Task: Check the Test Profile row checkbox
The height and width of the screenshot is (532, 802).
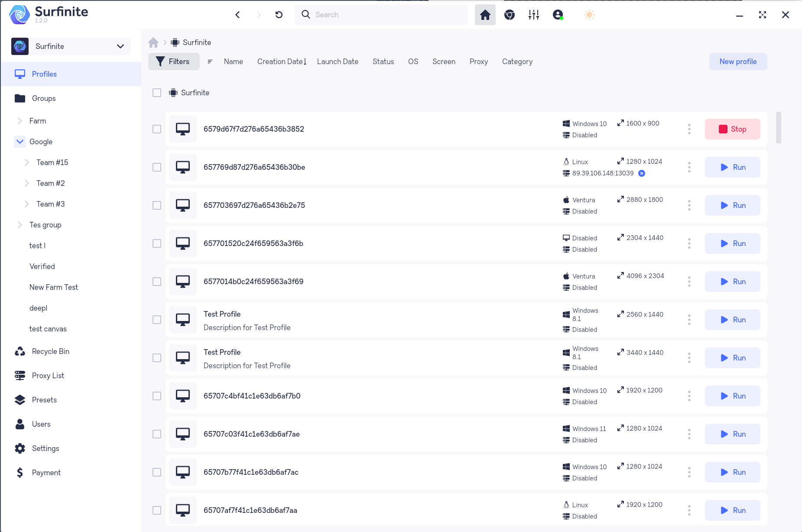Action: coord(156,320)
